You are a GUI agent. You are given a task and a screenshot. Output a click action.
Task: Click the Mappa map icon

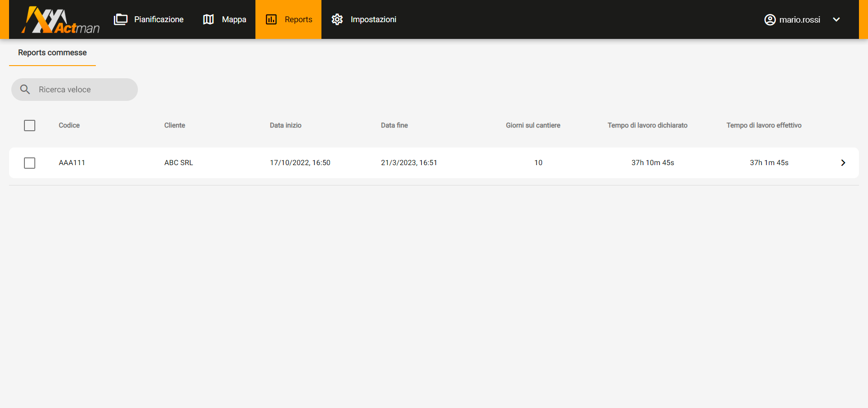click(208, 19)
